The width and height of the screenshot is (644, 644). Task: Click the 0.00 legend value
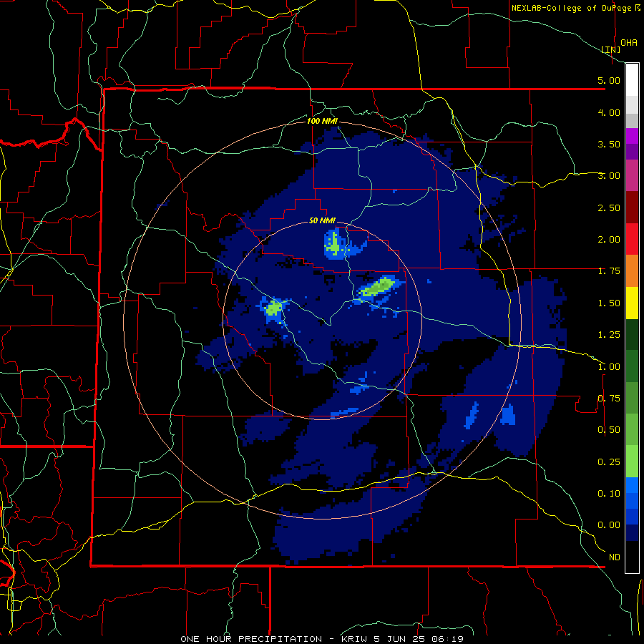point(609,525)
